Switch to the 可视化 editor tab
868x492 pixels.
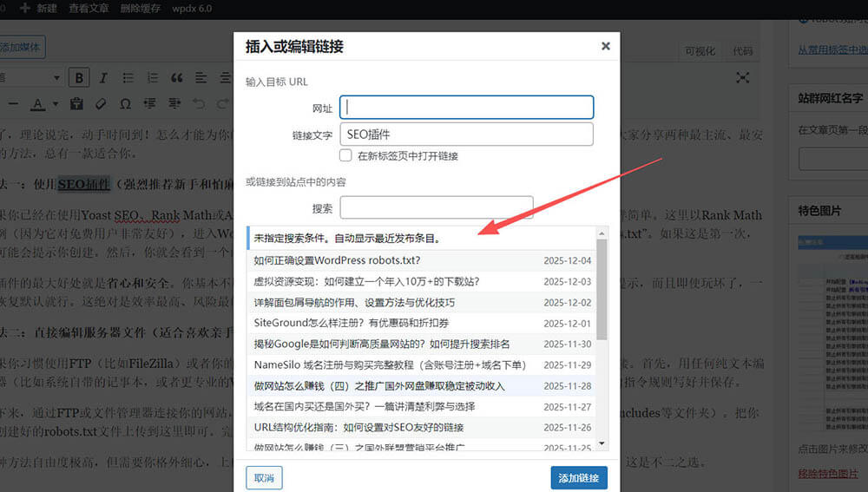click(x=700, y=51)
